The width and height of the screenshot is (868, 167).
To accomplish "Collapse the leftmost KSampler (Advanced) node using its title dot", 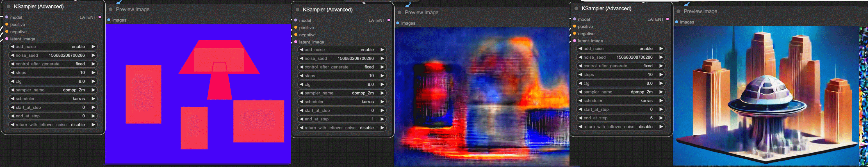I will (8, 6).
